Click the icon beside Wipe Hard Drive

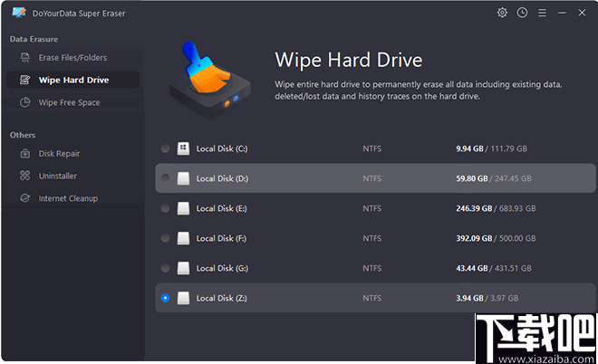tap(25, 80)
